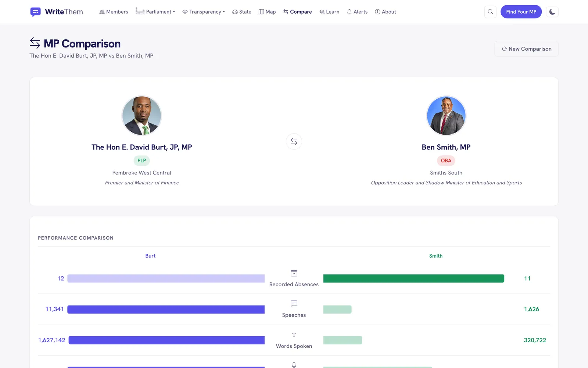Toggle dark mode moon icon

pos(552,12)
